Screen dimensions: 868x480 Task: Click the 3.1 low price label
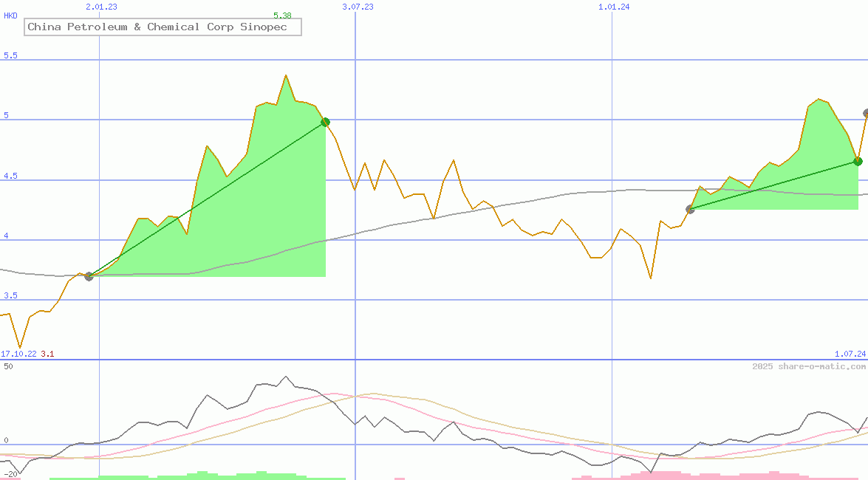(x=47, y=354)
